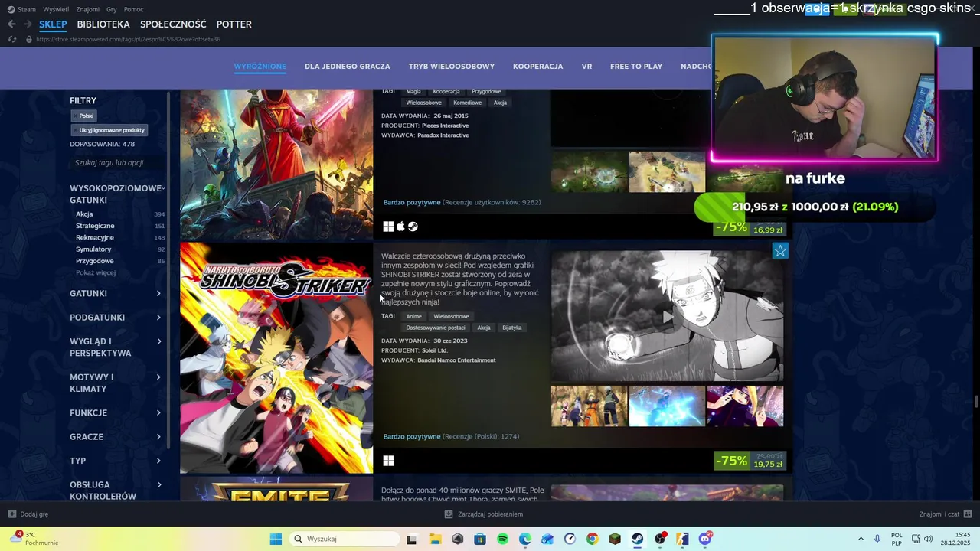Expand the Funkcje filter section
Viewport: 980px width, 551px height.
tap(116, 412)
